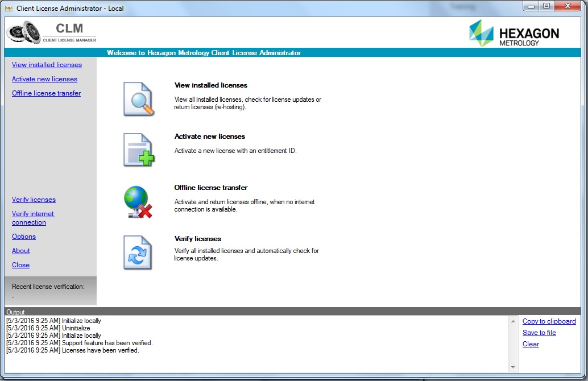588x381 pixels.
Task: Save the output log to file
Action: (539, 332)
